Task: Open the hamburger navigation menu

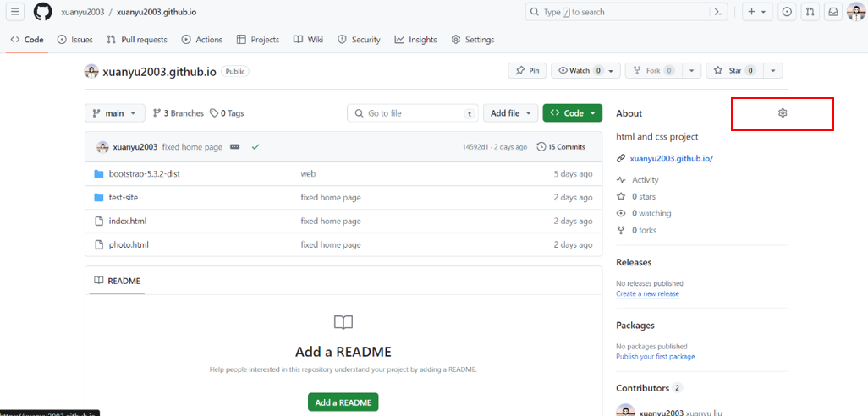Action: pos(15,12)
